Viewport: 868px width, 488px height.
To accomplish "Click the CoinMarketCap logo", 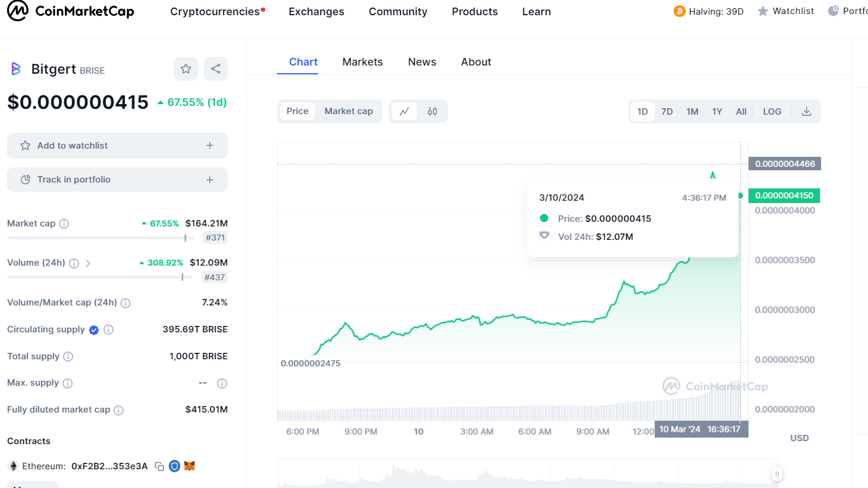I will [70, 11].
